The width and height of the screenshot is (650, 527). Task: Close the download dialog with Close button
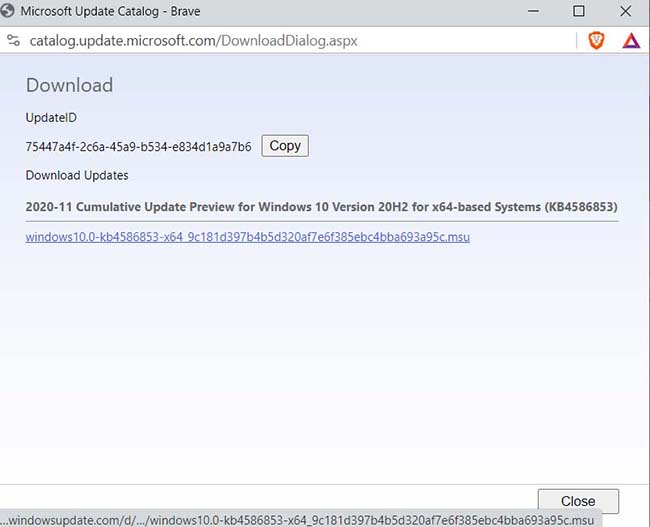578,501
